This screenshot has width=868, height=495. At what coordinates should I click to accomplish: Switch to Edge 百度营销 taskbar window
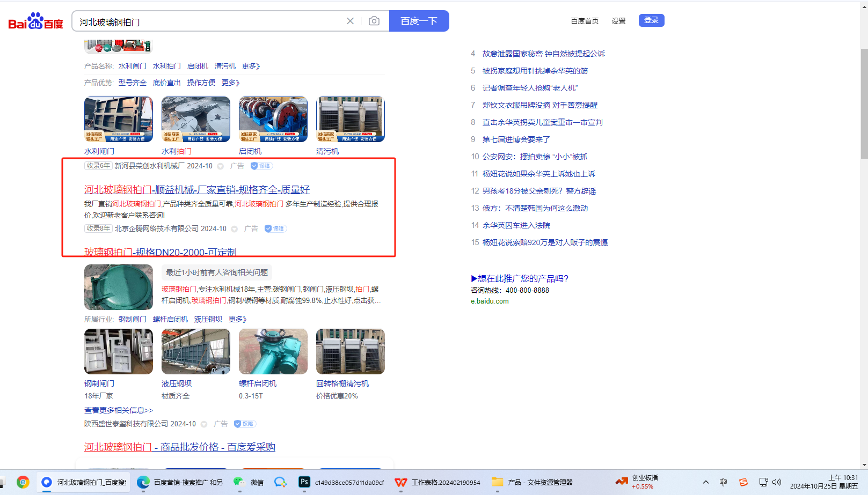pyautogui.click(x=180, y=482)
